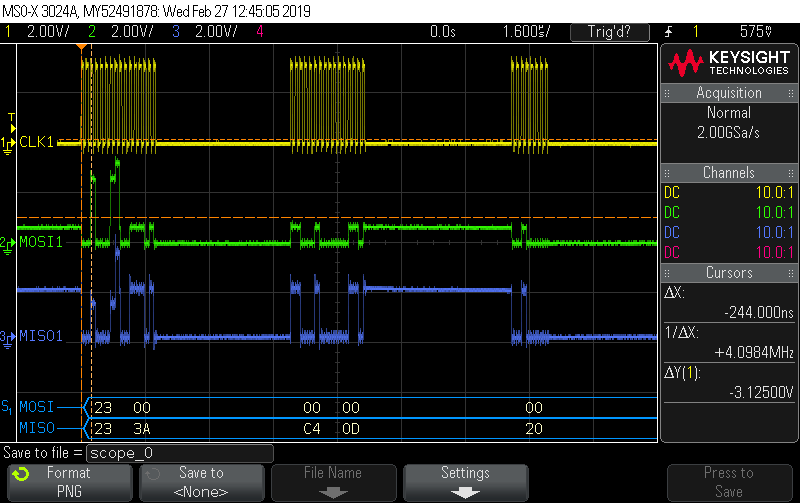800x503 pixels.
Task: Click the S1 serial decode label
Action: click(7, 407)
